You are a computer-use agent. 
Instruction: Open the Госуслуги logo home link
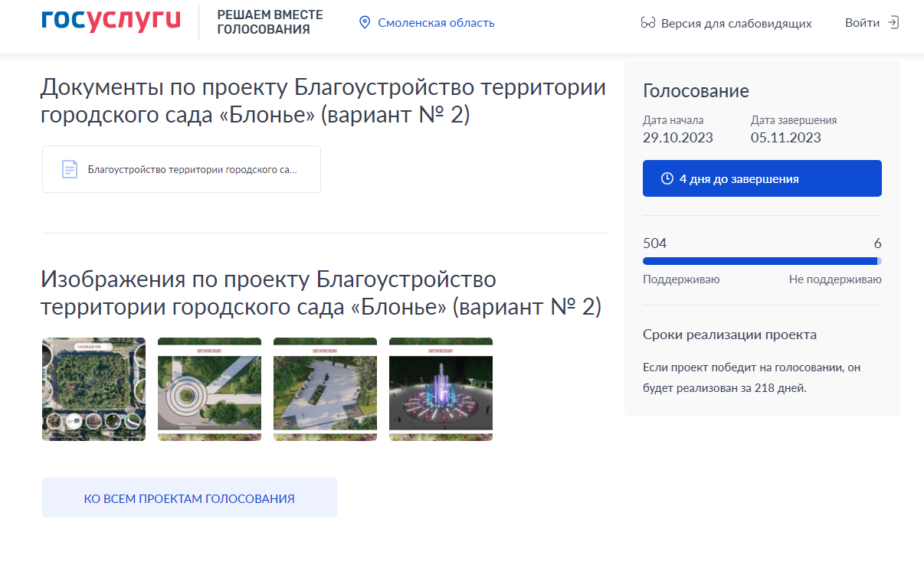point(111,21)
